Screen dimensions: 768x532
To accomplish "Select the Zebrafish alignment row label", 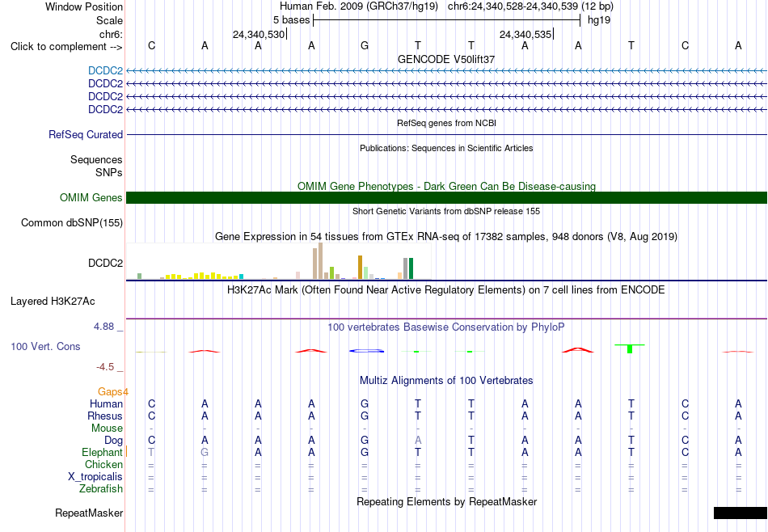I will pos(101,488).
